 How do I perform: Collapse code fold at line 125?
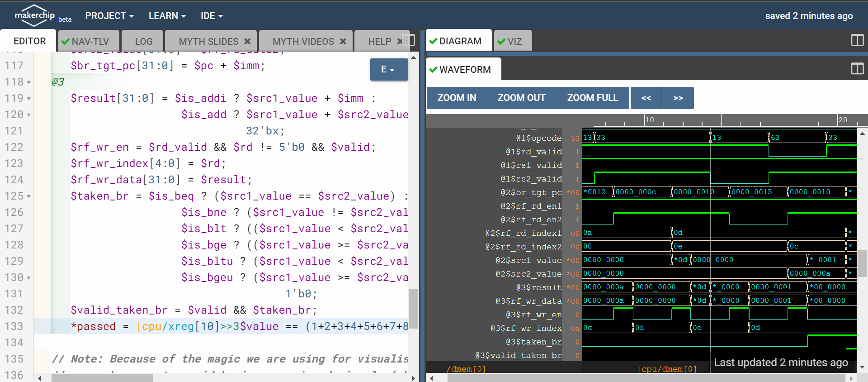[x=29, y=197]
